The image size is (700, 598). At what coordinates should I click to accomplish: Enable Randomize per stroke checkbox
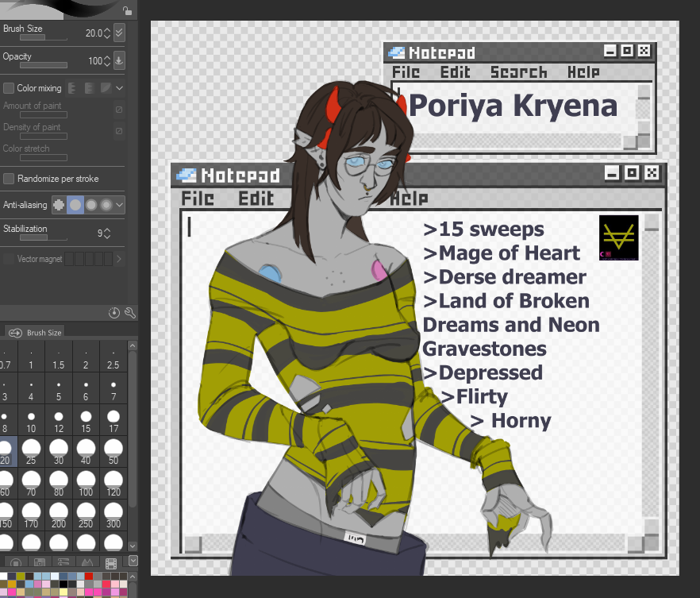pyautogui.click(x=9, y=179)
